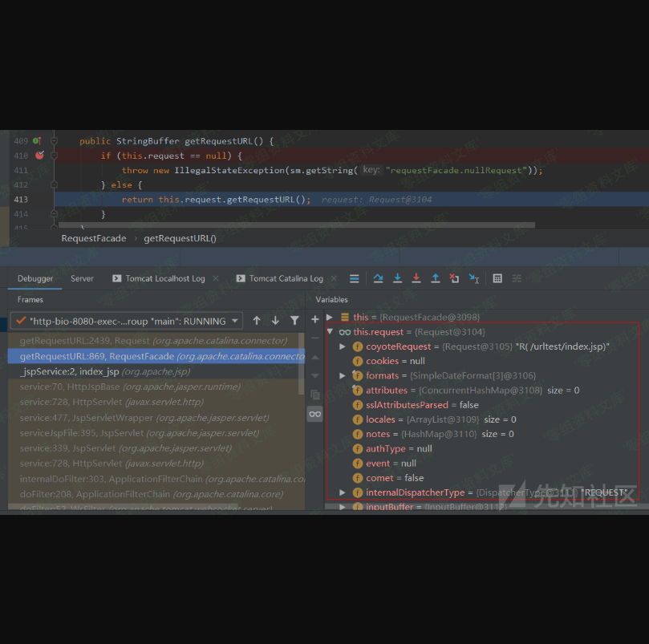
Task: Open the Evaluate Expression calculator icon
Action: (x=497, y=278)
